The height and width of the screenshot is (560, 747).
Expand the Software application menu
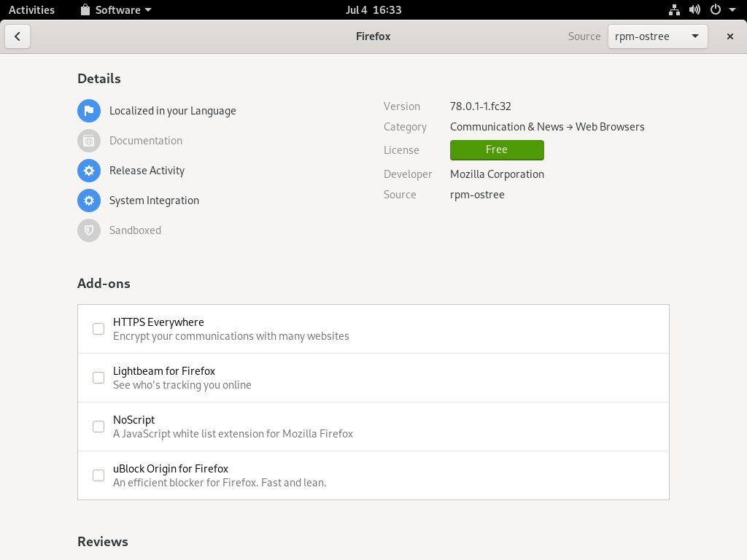tap(117, 10)
